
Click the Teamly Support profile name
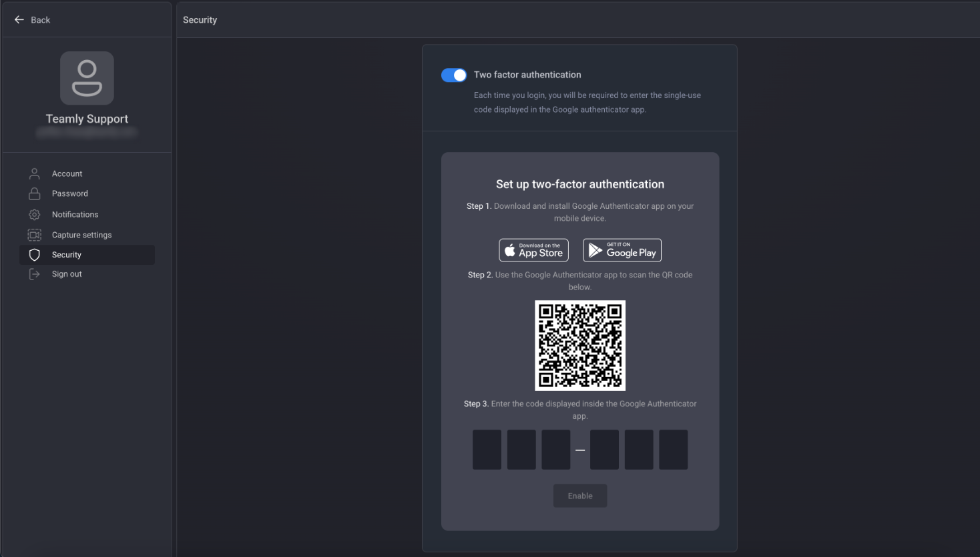click(87, 119)
